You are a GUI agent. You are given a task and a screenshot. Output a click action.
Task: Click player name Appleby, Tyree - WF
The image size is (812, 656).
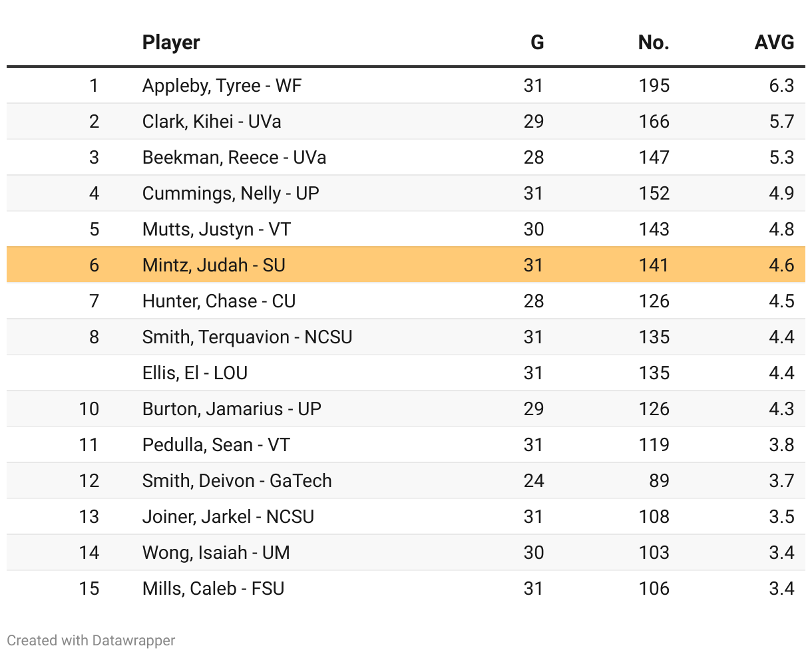(222, 86)
